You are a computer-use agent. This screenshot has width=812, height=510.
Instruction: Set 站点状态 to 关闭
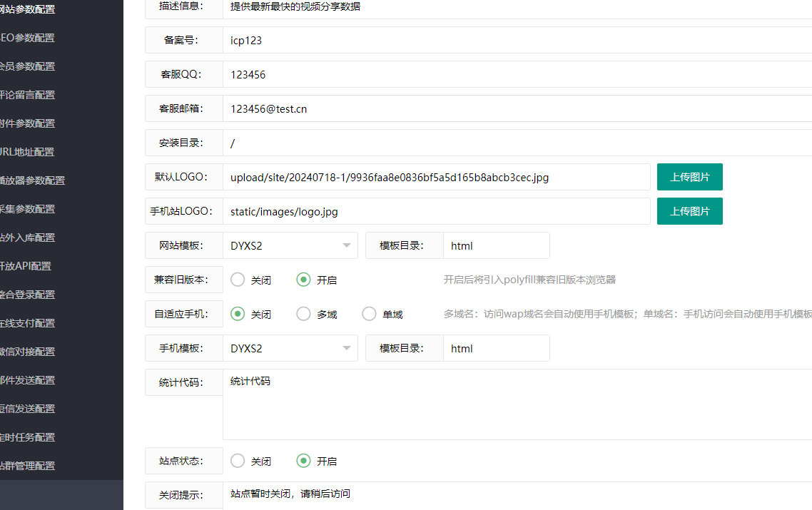(237, 461)
